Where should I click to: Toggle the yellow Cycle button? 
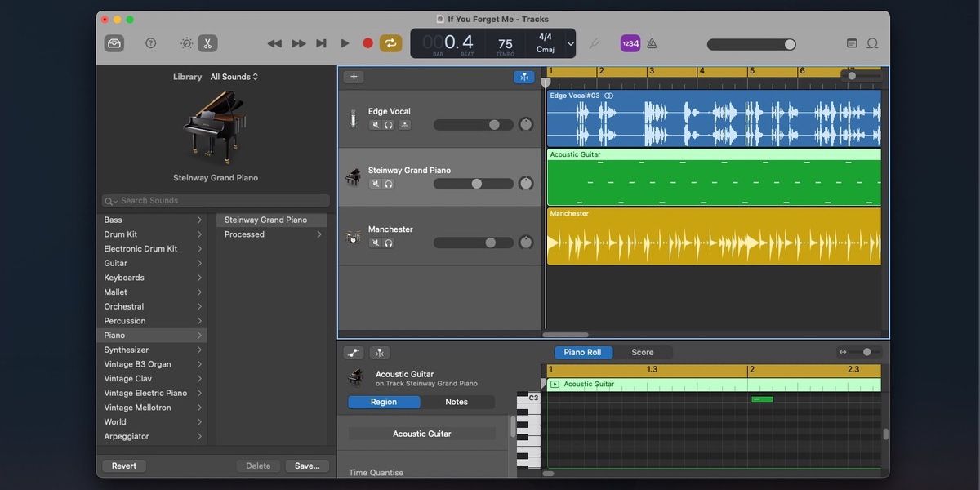(391, 43)
